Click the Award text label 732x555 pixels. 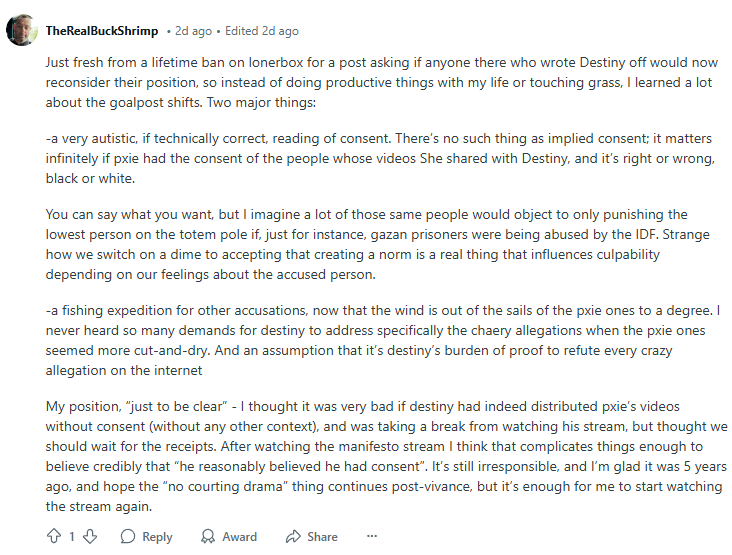pyautogui.click(x=239, y=537)
